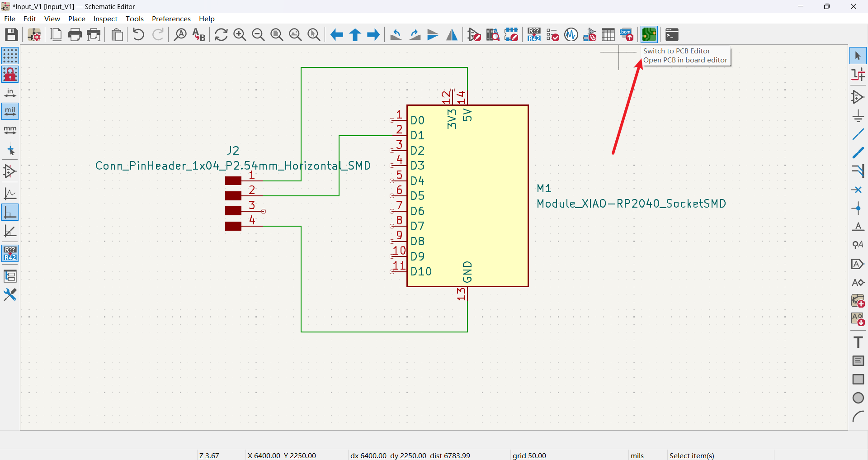Click the Paste clipboard icon

[117, 34]
